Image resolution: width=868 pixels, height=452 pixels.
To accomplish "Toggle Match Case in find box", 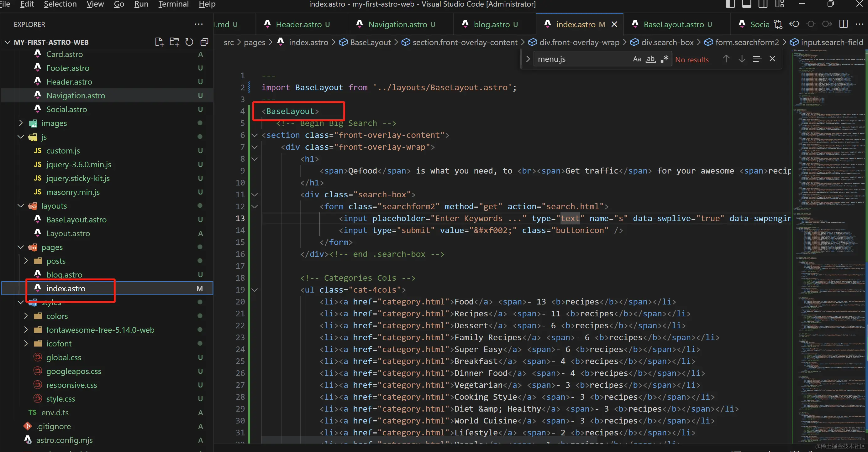I will click(x=637, y=59).
